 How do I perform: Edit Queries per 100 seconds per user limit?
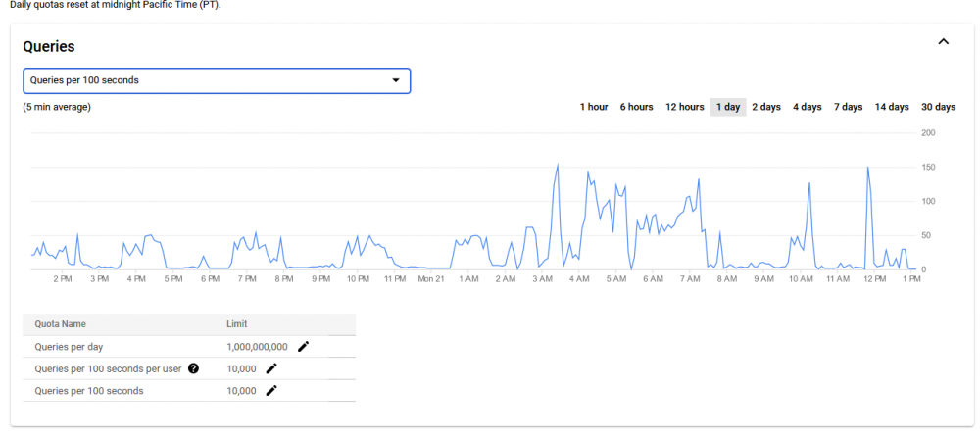(x=271, y=368)
